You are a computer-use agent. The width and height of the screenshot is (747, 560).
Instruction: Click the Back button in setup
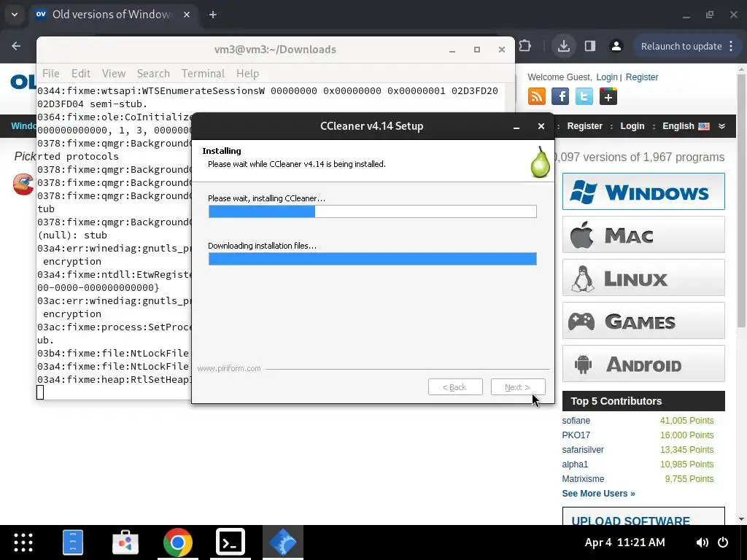coord(455,387)
